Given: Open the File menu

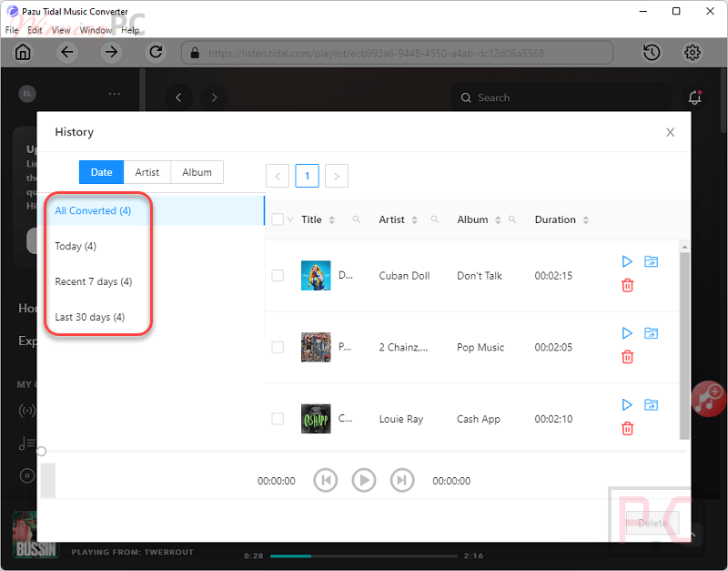Looking at the screenshot, I should 12,30.
